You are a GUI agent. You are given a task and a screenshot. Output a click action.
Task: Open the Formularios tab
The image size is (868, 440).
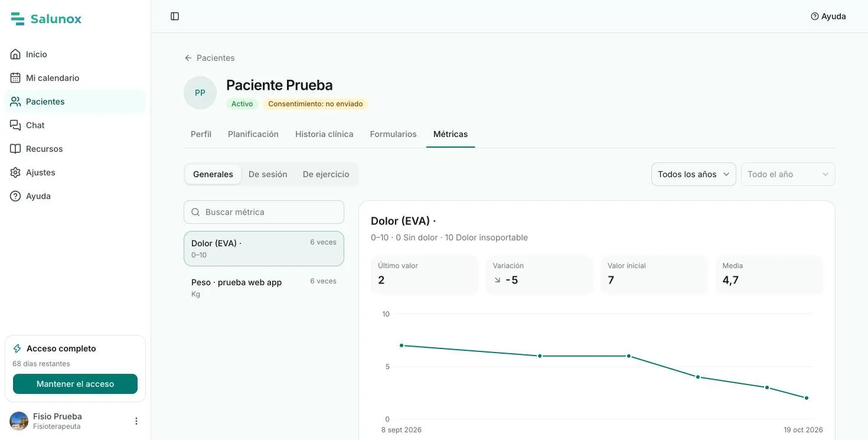point(393,134)
